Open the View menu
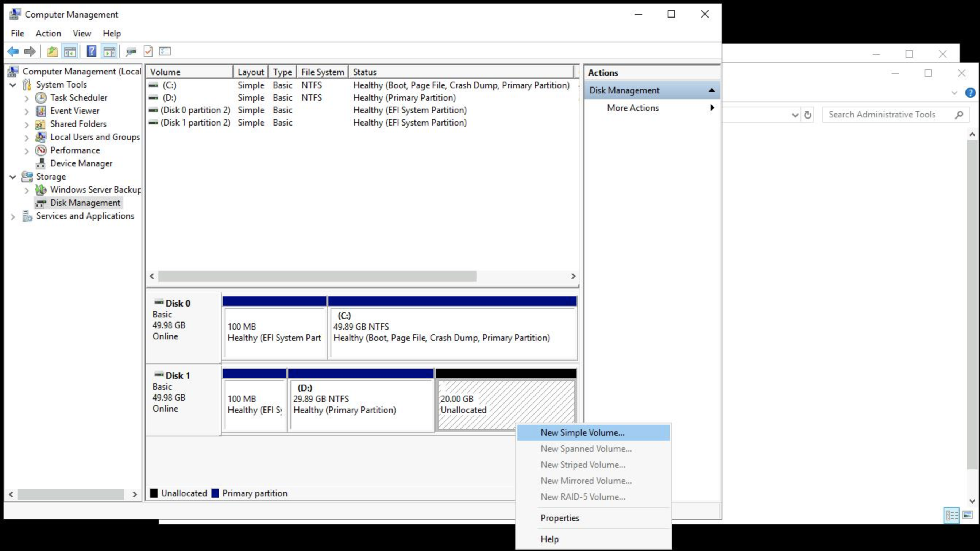 point(82,34)
